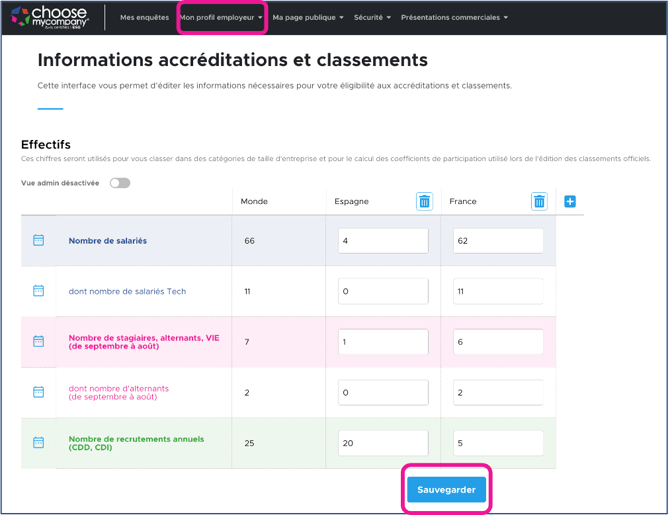Click calendar icon beside stagiaires, alternants row
Screen dimensions: 670x515
point(39,341)
